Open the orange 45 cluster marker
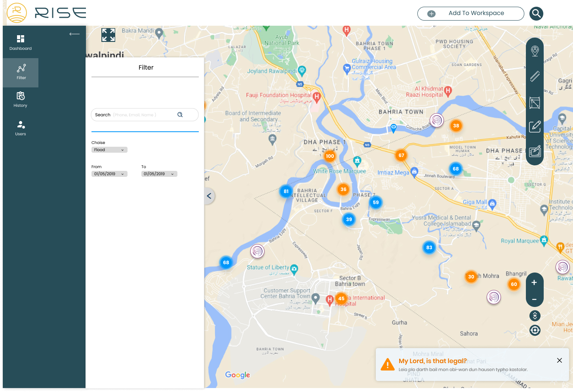Viewport: 573px width, 392px height. point(341,299)
